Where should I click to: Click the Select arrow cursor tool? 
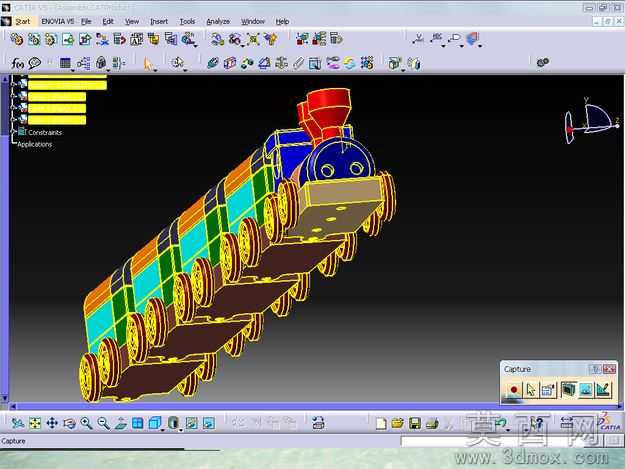coord(148,63)
